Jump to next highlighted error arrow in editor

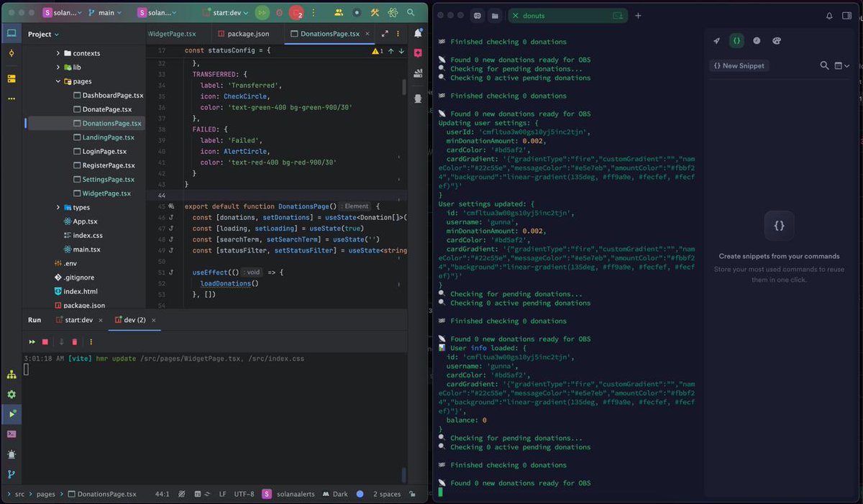(x=401, y=51)
